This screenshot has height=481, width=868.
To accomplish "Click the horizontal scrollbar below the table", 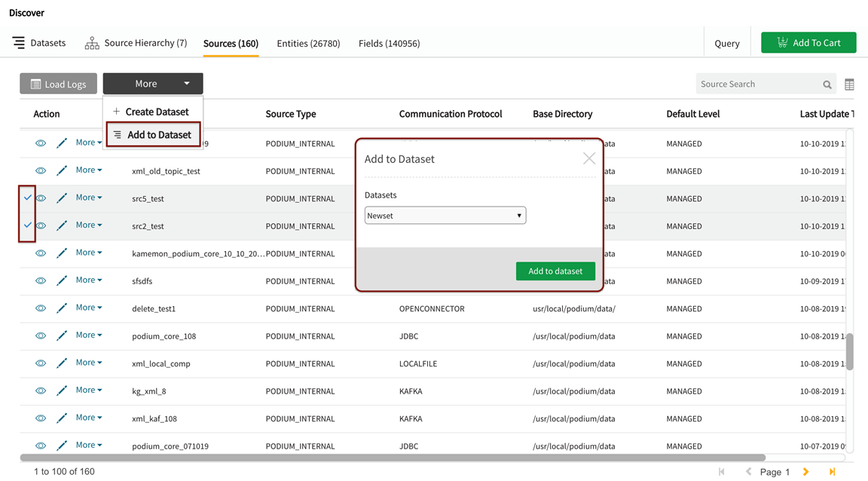I will tap(392, 458).
